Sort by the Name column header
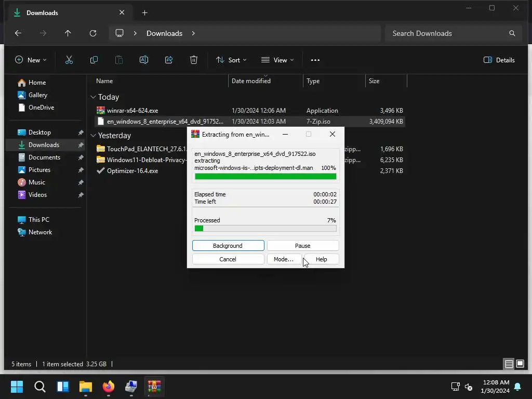This screenshot has height=399, width=532. point(104,81)
